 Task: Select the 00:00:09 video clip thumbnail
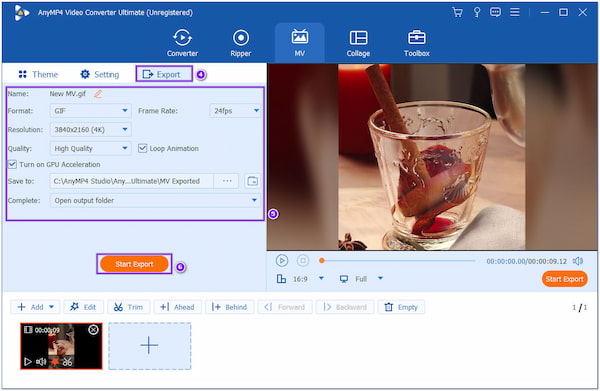point(61,346)
